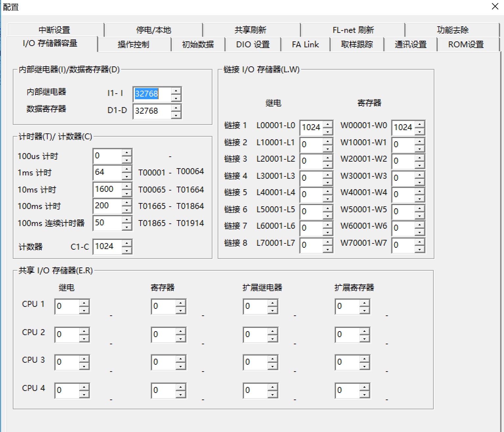This screenshot has width=504, height=432.
Task: Click the 内部继电器 I1-I value field
Action: point(152,94)
